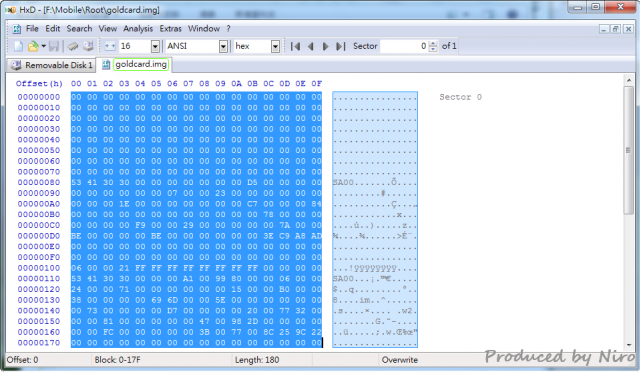Image resolution: width=640 pixels, height=372 pixels.
Task: Close the inner document window
Action: coord(628,29)
